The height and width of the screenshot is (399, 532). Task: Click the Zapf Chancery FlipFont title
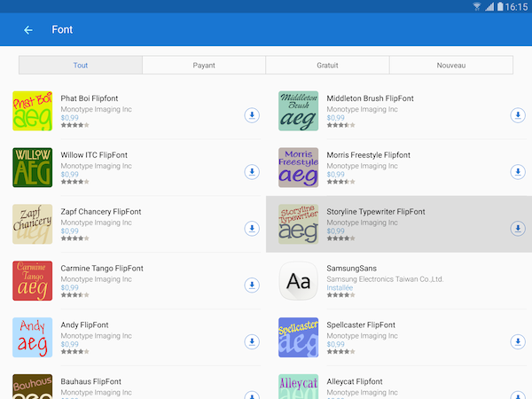(x=101, y=212)
